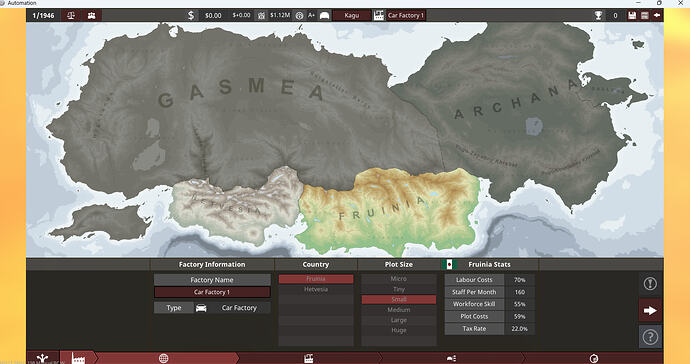Click the cash stack icon beside $1.12M

tap(261, 15)
